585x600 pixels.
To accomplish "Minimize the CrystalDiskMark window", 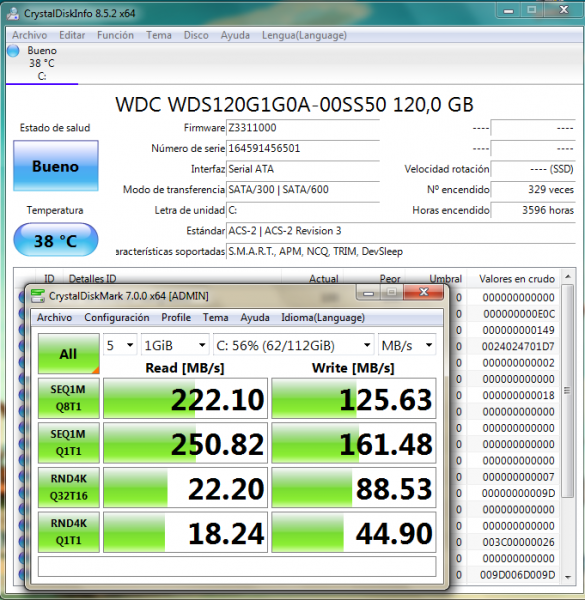I will (x=368, y=293).
